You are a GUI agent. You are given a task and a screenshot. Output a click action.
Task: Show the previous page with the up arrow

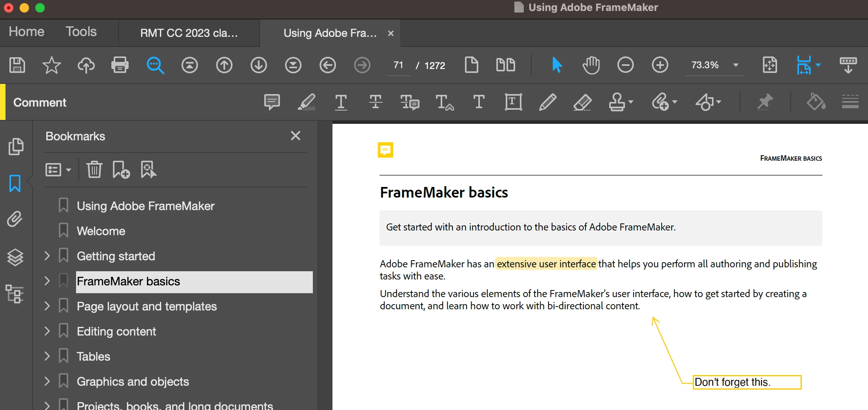pyautogui.click(x=224, y=65)
